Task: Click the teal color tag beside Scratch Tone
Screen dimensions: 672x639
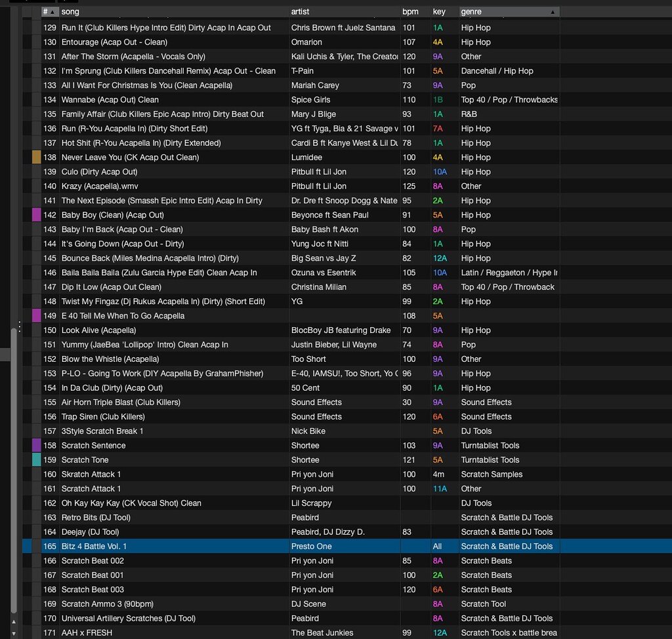Action: click(x=36, y=460)
